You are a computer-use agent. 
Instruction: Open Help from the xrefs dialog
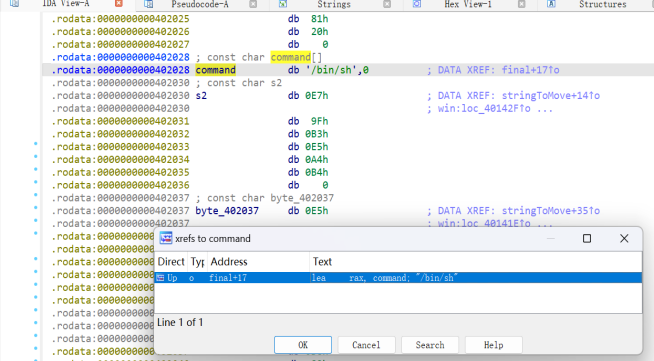(493, 345)
